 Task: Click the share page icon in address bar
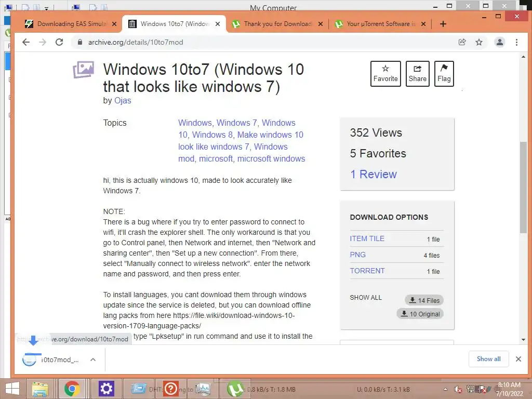(462, 42)
